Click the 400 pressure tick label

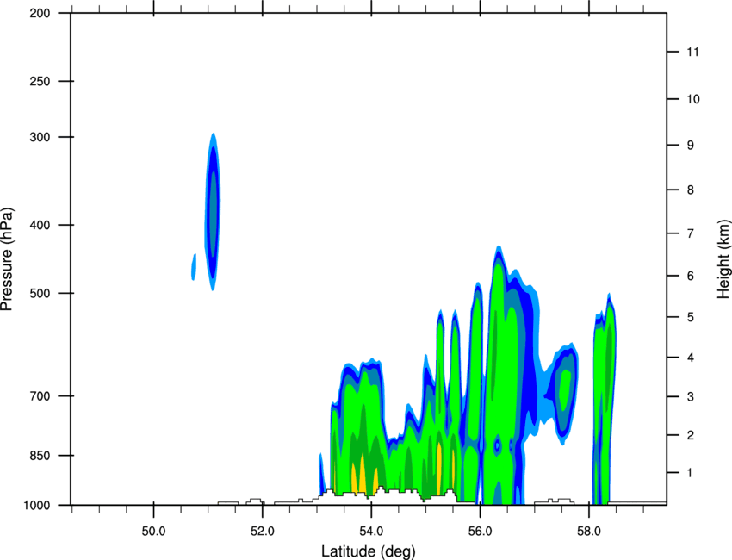point(40,225)
